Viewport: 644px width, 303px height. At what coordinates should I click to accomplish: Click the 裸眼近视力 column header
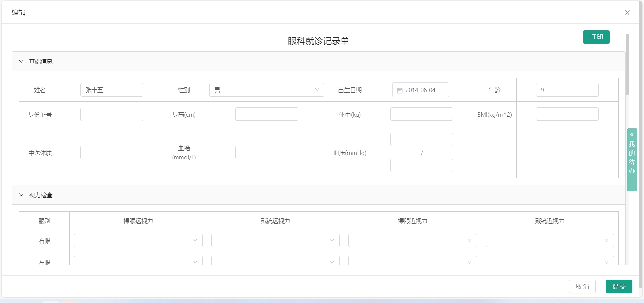[413, 221]
